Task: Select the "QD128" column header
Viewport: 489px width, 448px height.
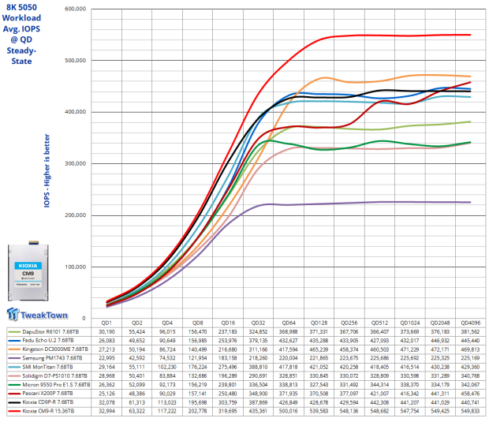Action: tap(319, 323)
